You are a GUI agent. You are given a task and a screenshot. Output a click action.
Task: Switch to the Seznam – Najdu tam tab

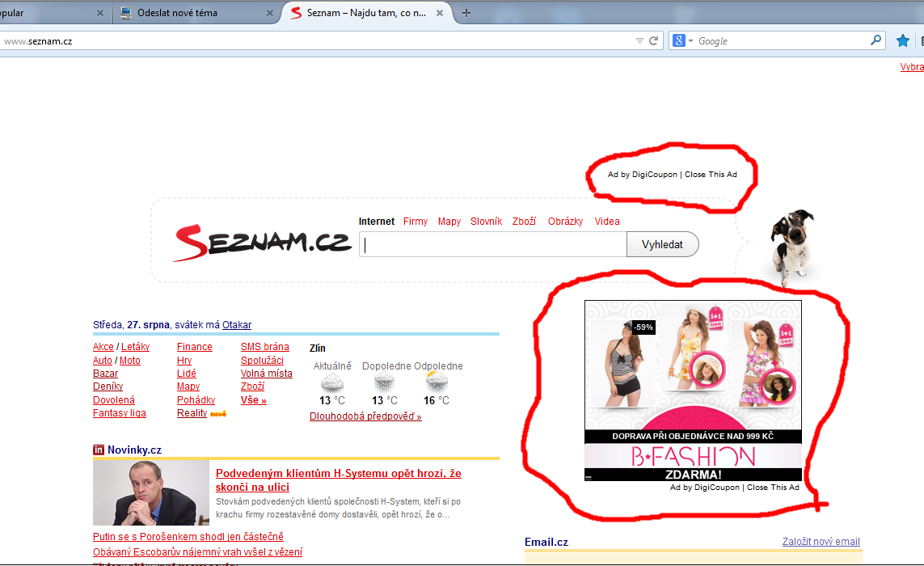(366, 12)
